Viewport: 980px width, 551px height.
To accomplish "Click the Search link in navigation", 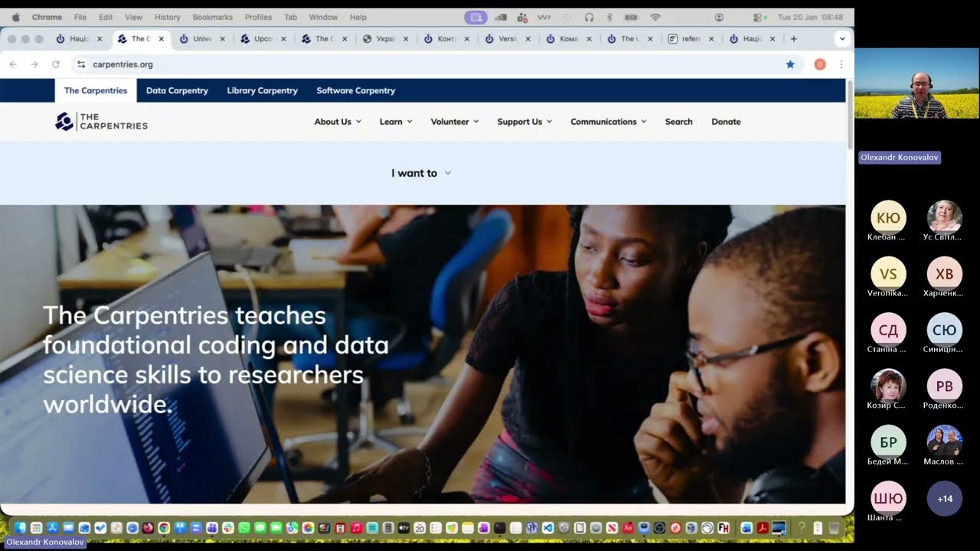I will tap(678, 122).
